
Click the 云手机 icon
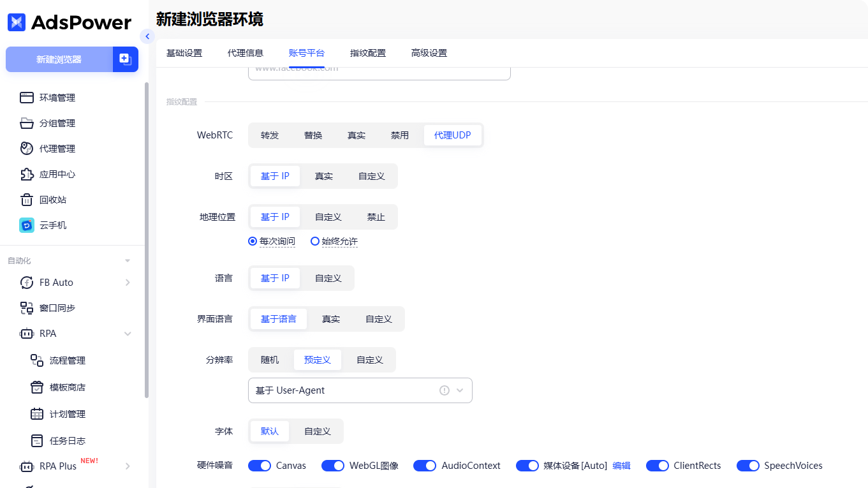pyautogui.click(x=26, y=225)
